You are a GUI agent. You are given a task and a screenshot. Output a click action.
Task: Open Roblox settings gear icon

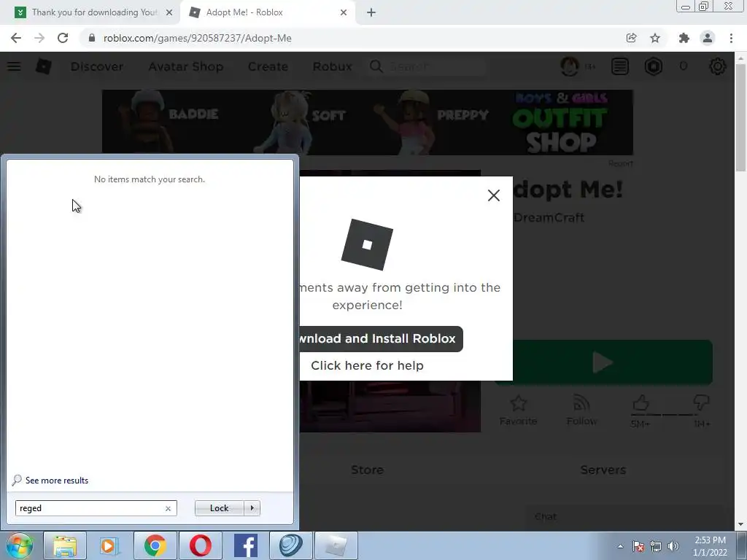click(718, 66)
